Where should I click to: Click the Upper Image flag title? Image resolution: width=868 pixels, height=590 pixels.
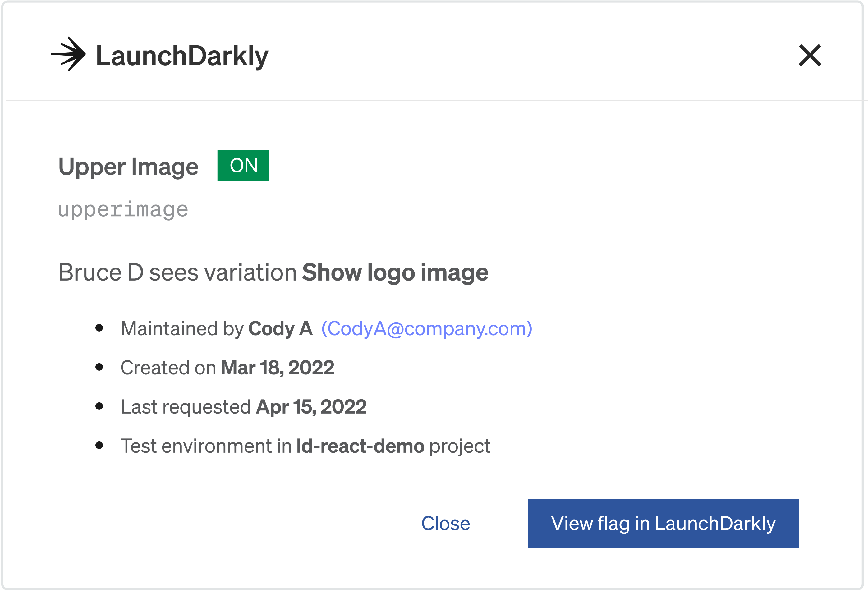(x=128, y=166)
